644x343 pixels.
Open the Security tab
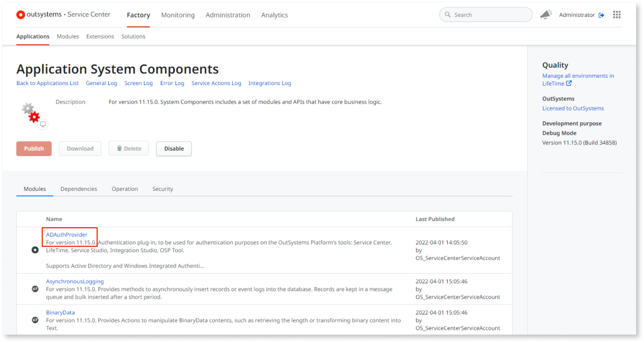[x=163, y=189]
